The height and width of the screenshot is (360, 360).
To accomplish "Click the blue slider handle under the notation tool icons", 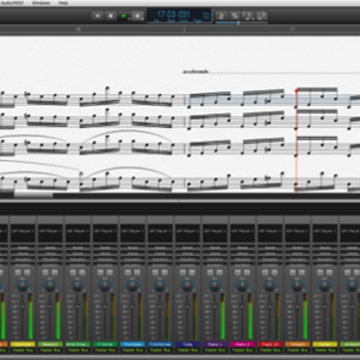I will click(238, 23).
